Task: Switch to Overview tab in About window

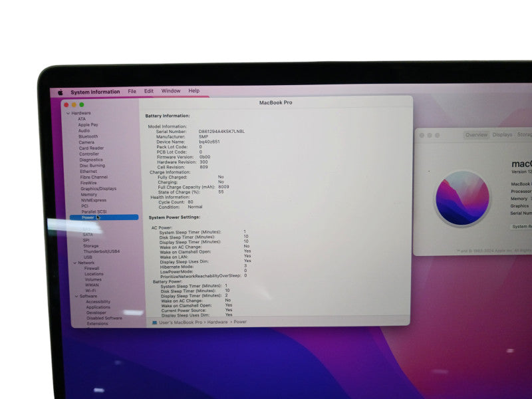Action: [x=476, y=135]
